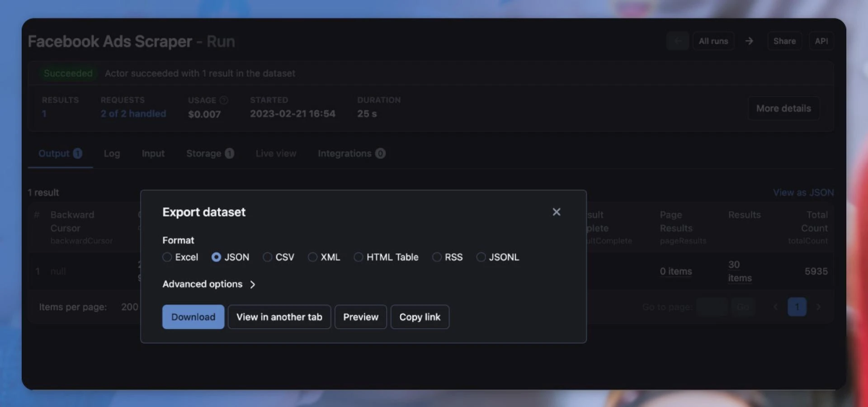Pick the HTML Table format option

[x=358, y=257]
